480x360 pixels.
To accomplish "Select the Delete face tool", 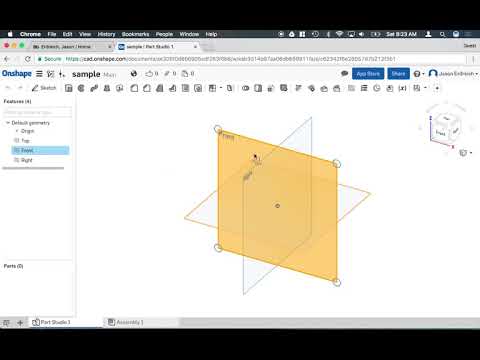I will coord(311,88).
